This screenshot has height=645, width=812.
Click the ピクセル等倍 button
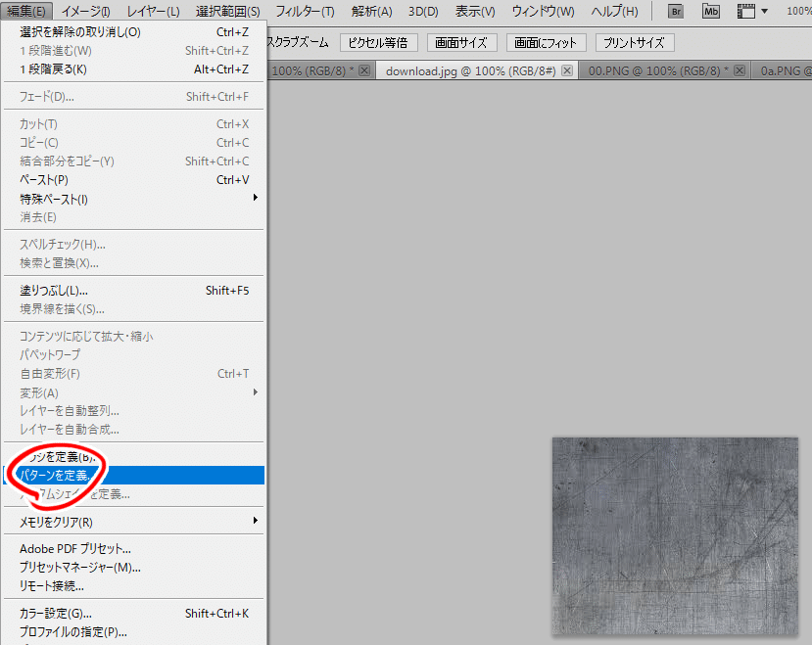click(x=378, y=42)
